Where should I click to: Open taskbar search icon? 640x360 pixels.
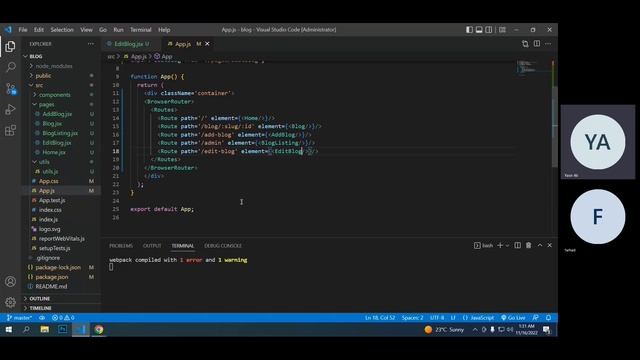pyautogui.click(x=27, y=329)
